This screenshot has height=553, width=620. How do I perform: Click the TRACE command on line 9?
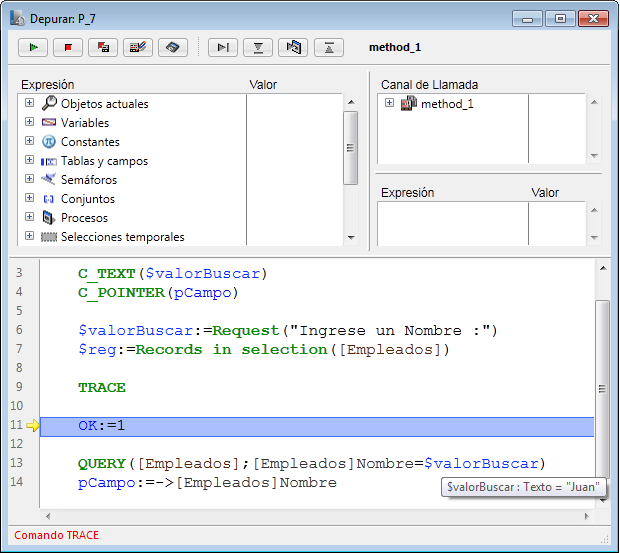[x=102, y=388]
